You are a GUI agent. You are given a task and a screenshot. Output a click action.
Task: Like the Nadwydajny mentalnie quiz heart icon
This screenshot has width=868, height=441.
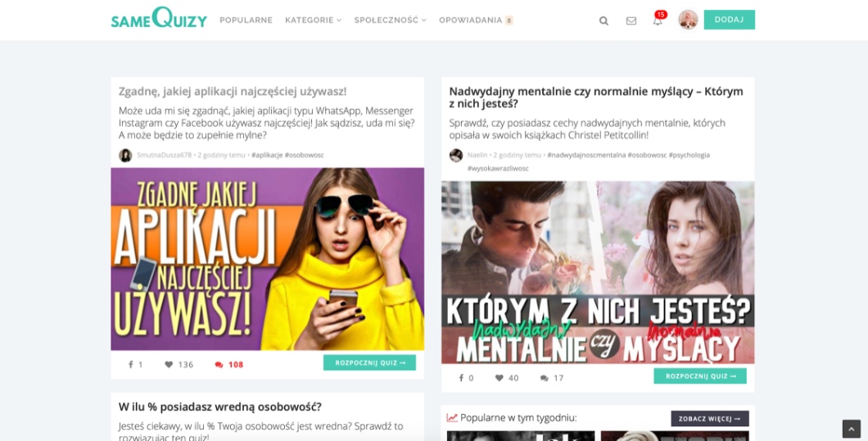point(499,378)
